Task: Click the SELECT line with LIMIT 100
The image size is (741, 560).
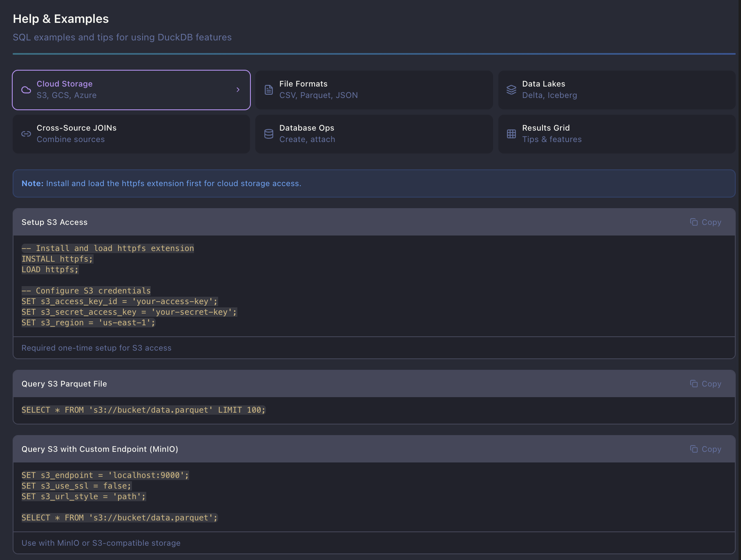Action: [143, 410]
